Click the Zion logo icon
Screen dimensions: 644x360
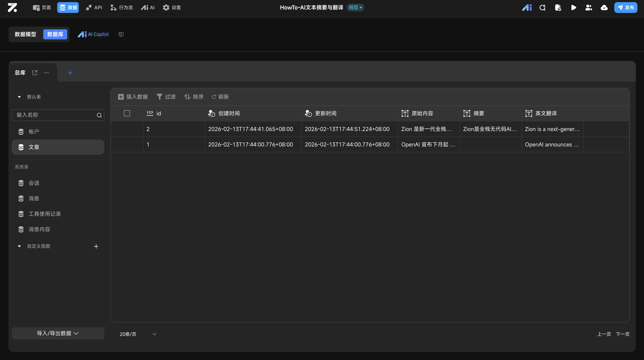coord(12,8)
